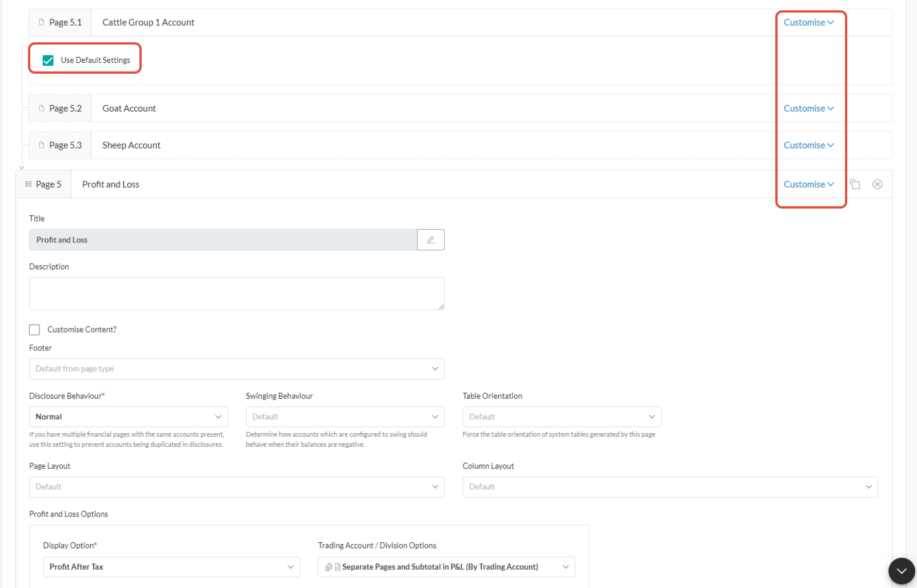Image resolution: width=917 pixels, height=588 pixels.
Task: Open the Table Orientation dropdown
Action: click(562, 417)
